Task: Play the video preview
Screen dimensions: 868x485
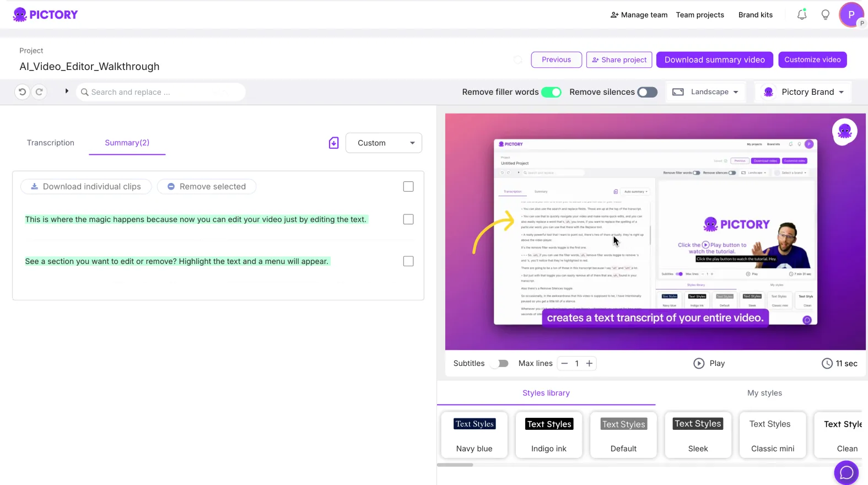Action: click(x=709, y=363)
